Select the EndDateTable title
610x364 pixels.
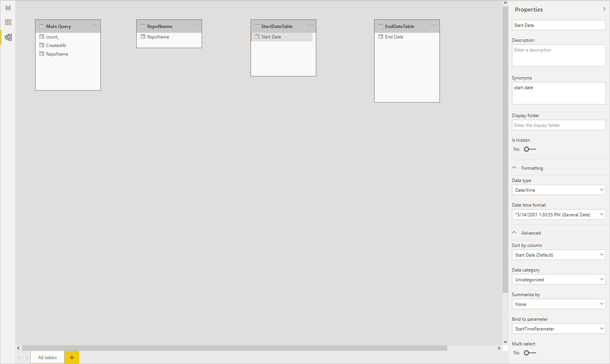point(400,26)
